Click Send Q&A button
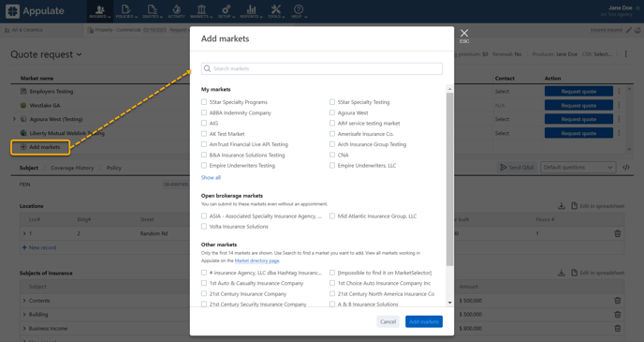 coord(517,168)
